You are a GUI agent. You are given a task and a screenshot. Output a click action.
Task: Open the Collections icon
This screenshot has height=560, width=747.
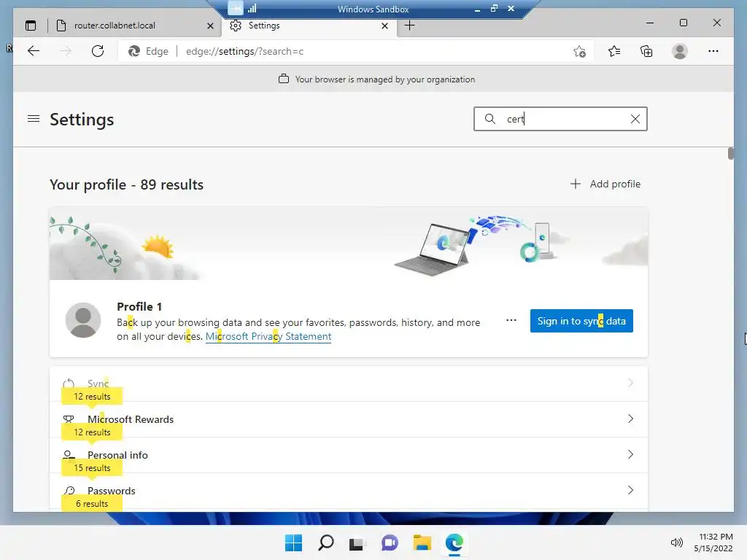(646, 51)
